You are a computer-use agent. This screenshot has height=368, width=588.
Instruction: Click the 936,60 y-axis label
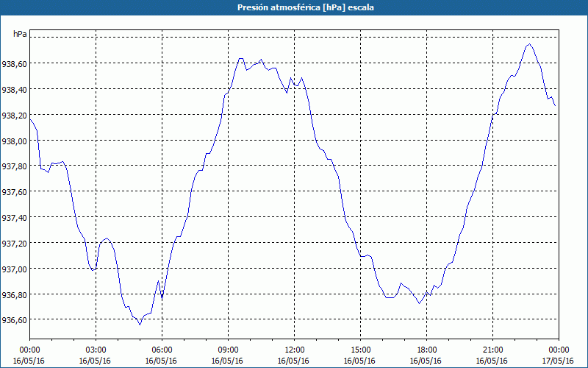(x=14, y=320)
